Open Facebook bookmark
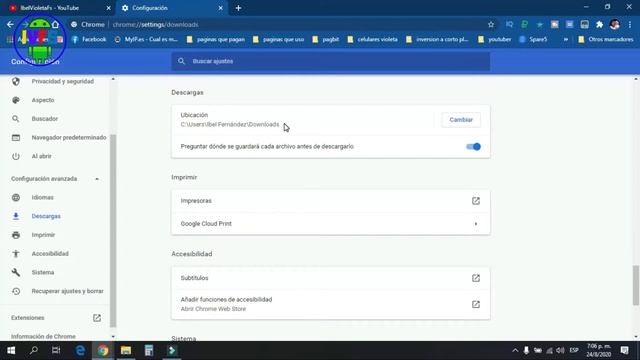This screenshot has width=640, height=360. [89, 40]
